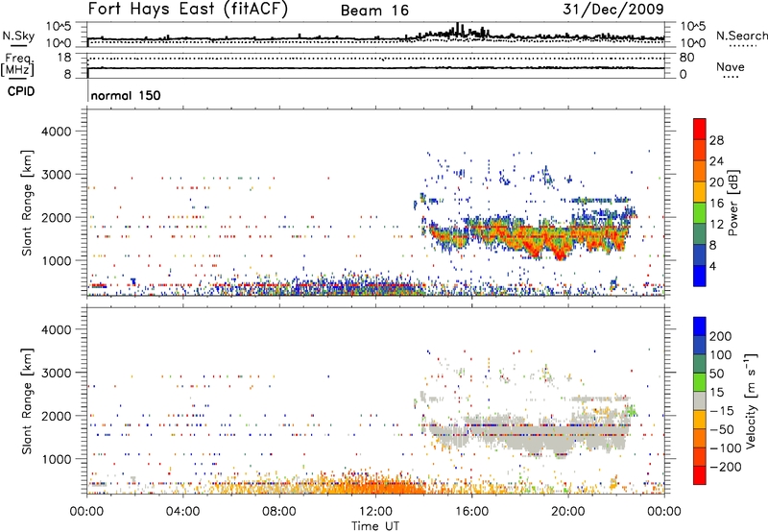Click the "80" Nave axis tick label
This screenshot has height=532, width=768.
686,58
